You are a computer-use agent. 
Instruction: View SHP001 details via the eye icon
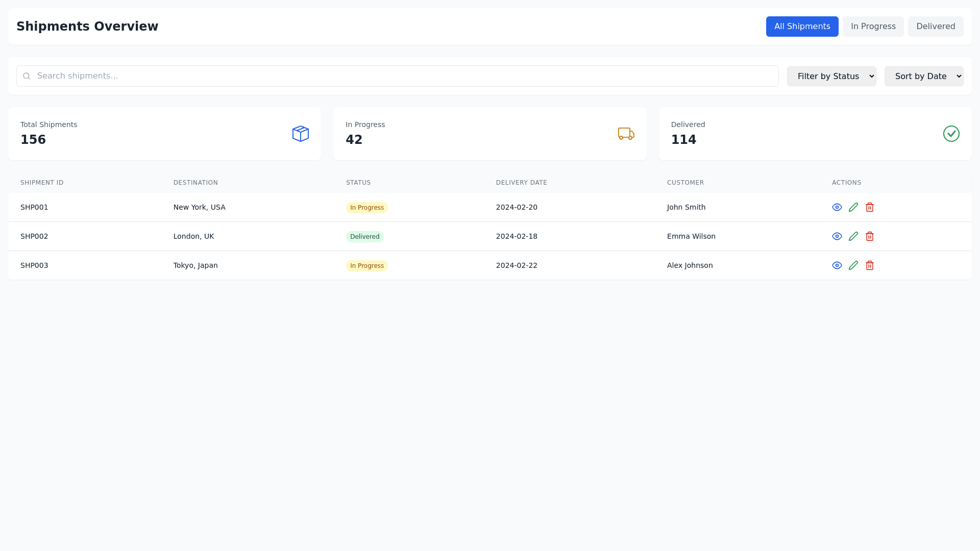(x=837, y=207)
